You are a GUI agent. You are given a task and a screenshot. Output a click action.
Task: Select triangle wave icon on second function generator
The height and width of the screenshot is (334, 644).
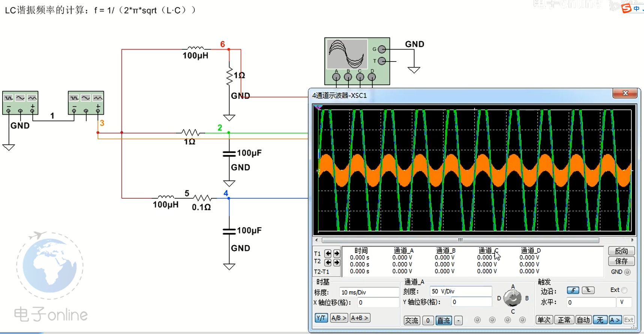click(x=98, y=98)
